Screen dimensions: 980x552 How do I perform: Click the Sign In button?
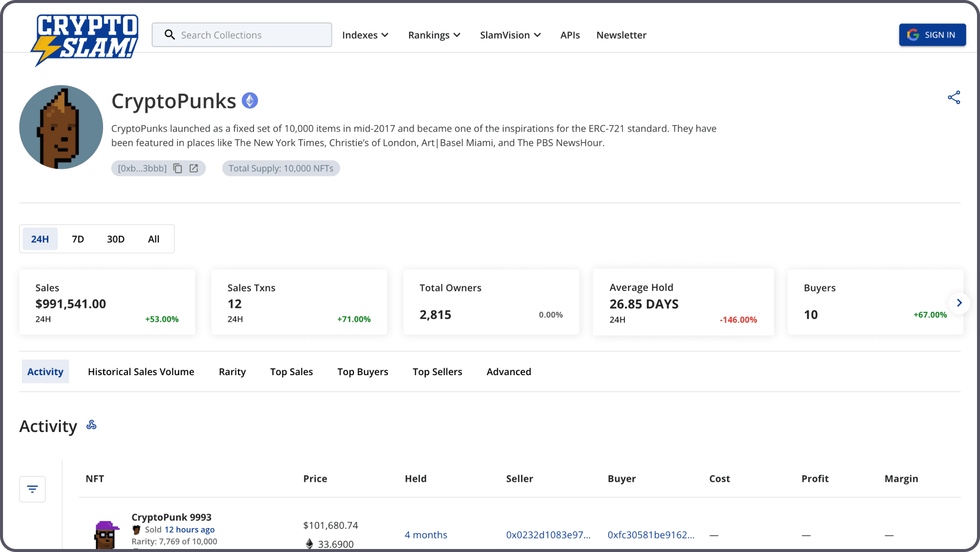pos(932,35)
